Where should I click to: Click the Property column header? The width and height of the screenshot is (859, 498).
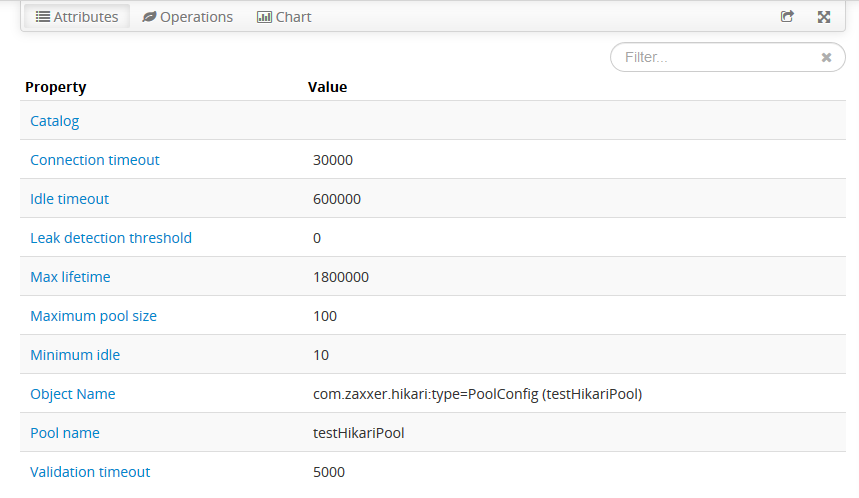coord(56,87)
